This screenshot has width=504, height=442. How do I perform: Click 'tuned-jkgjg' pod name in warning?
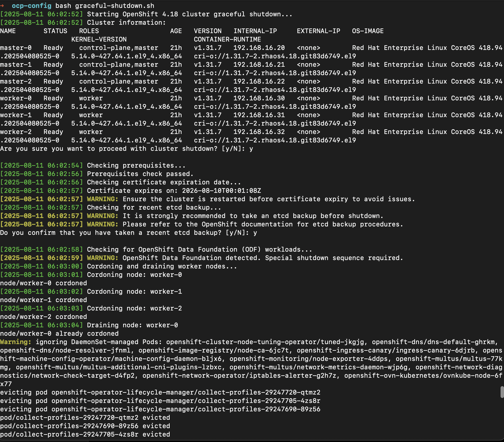coord(342,342)
